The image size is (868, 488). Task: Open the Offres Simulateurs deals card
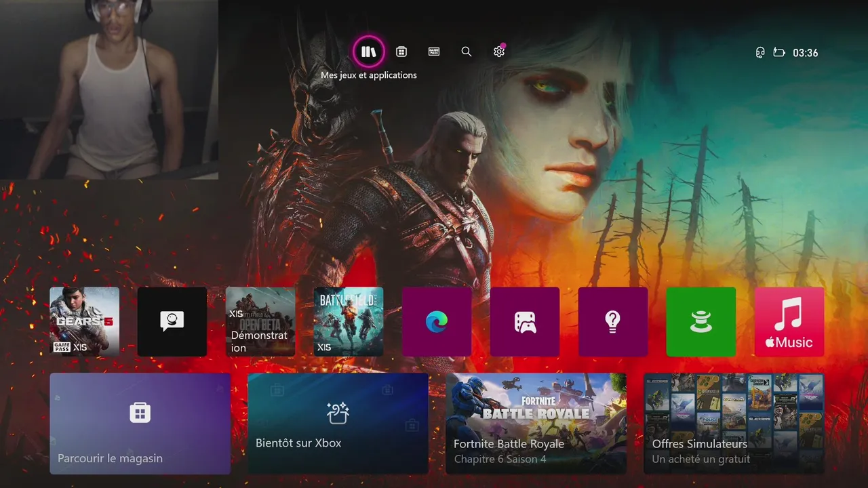[734, 424]
